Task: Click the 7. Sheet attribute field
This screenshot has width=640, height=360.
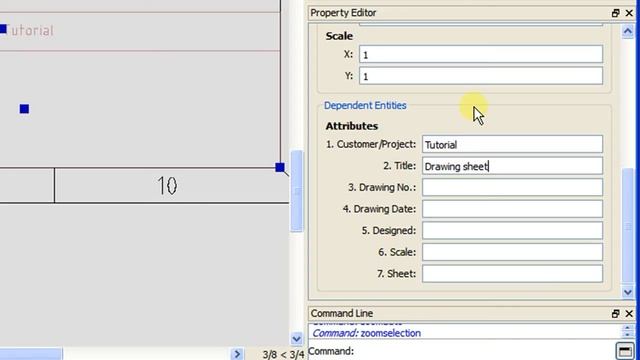Action: [512, 274]
